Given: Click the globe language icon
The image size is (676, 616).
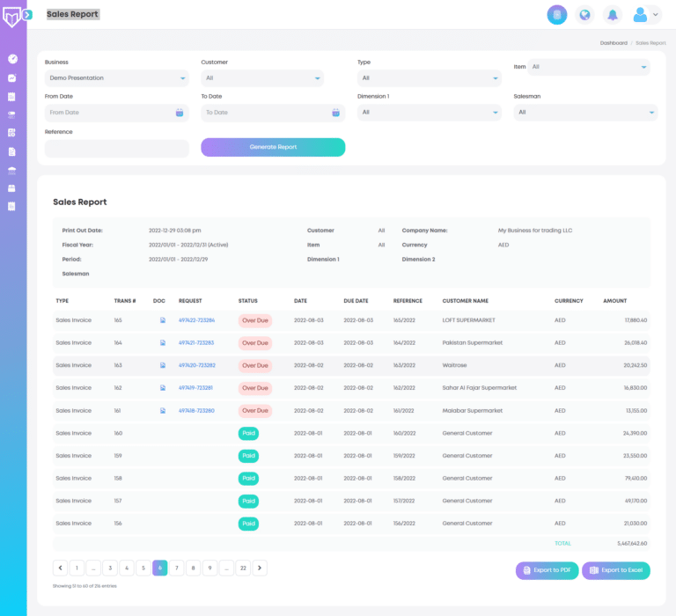Looking at the screenshot, I should [584, 15].
